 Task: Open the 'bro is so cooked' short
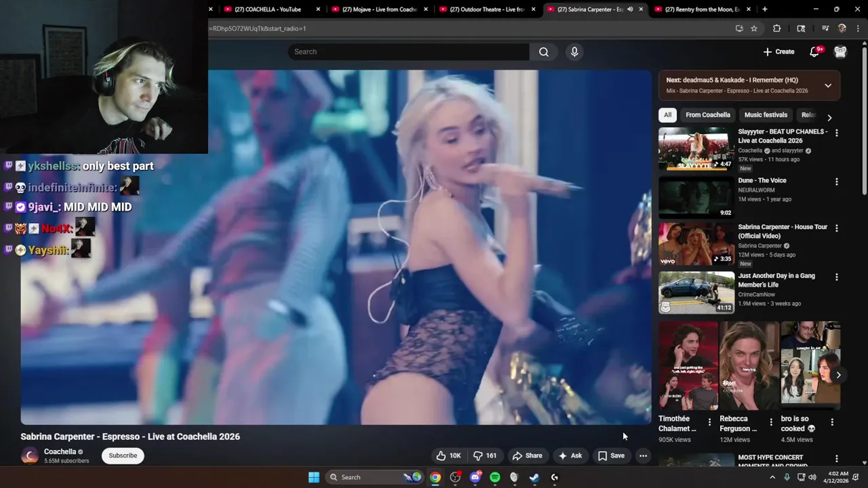click(810, 365)
